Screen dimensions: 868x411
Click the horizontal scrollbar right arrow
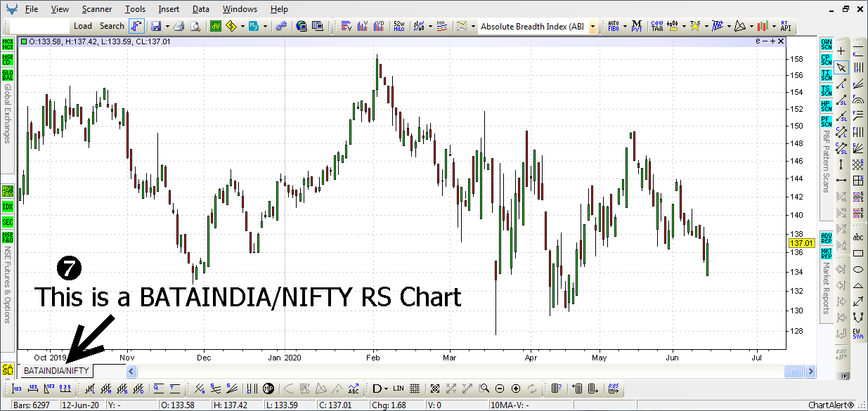811,371
